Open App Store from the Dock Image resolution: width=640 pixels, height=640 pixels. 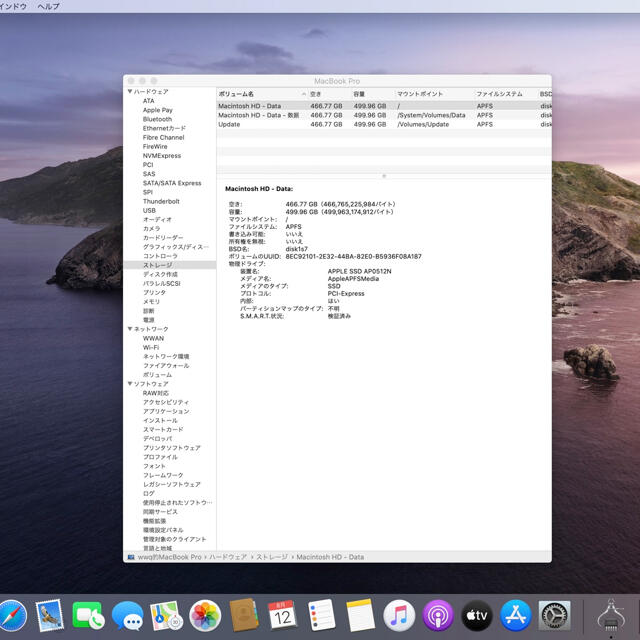coord(515,616)
